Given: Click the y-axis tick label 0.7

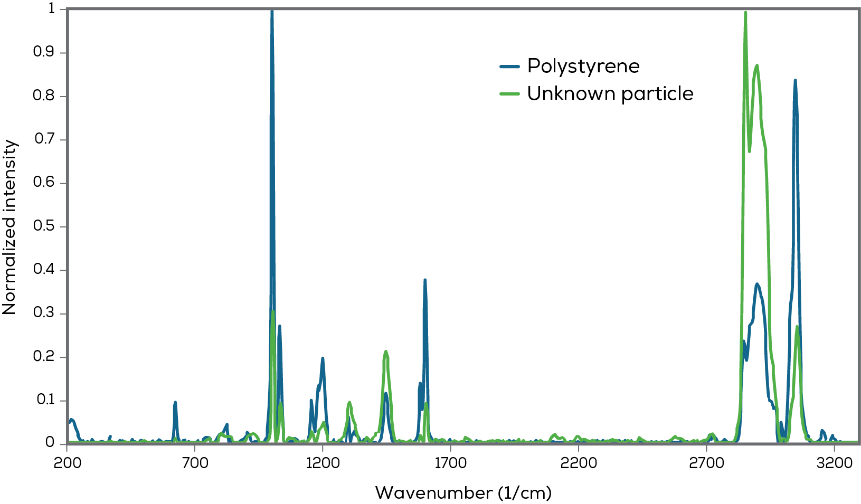Looking at the screenshot, I should [44, 140].
